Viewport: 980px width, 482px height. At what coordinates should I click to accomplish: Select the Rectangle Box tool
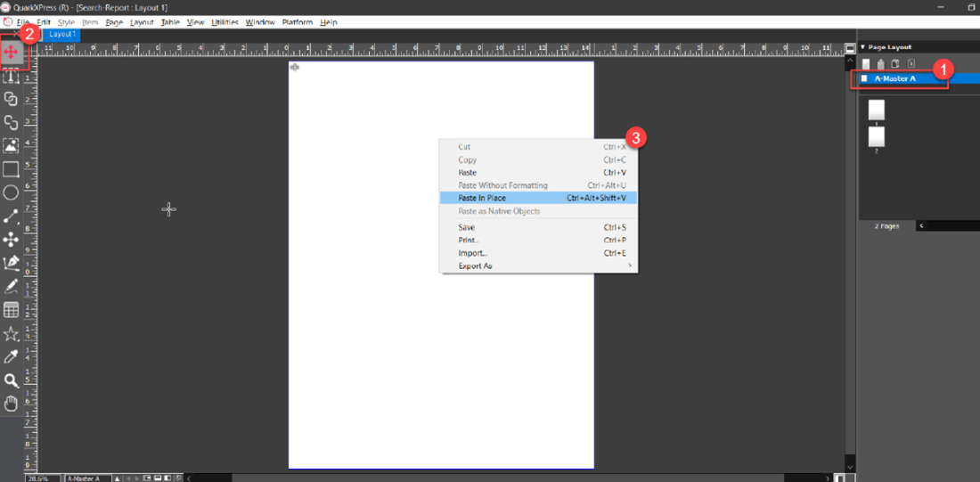coord(11,169)
